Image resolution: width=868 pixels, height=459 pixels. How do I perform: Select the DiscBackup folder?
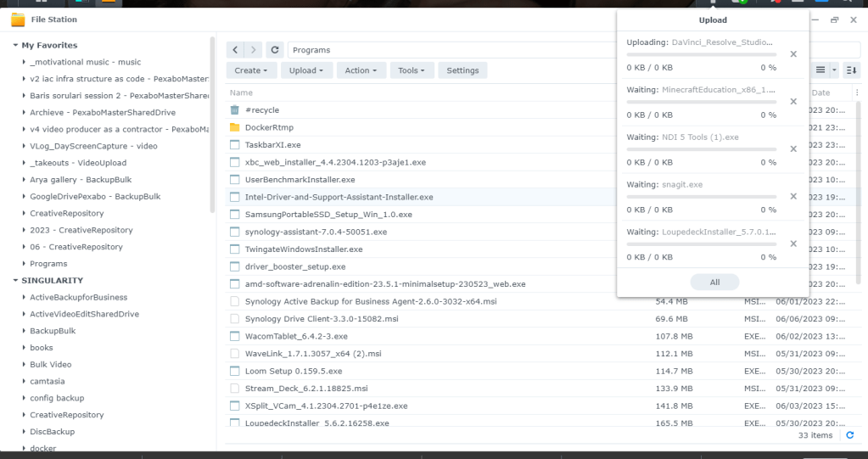coord(52,431)
